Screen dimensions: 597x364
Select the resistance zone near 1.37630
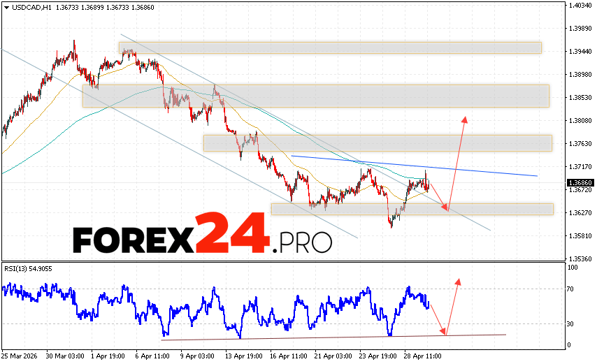377,143
